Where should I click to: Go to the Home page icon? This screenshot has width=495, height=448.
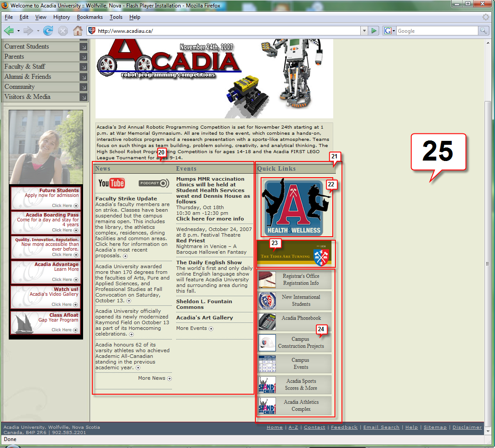point(78,31)
